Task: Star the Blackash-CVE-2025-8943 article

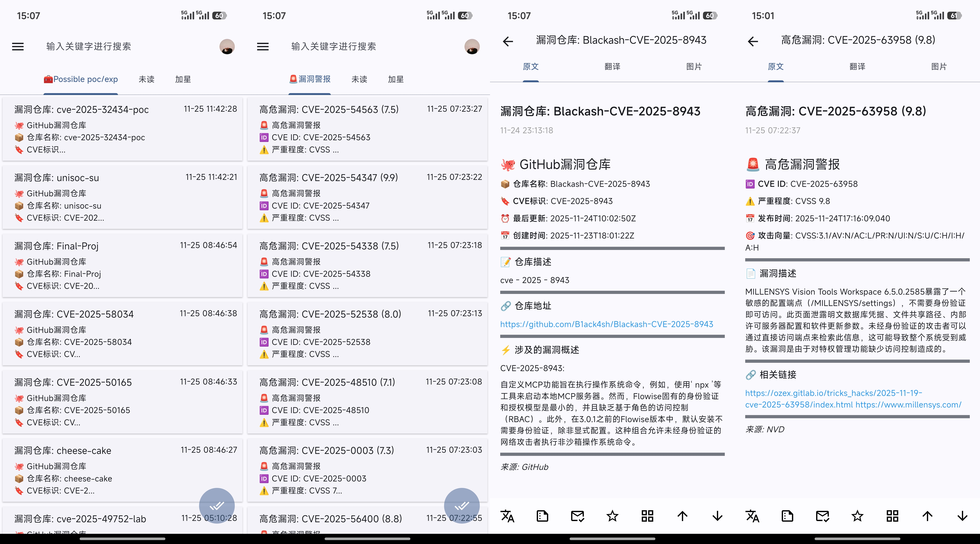Action: click(x=612, y=516)
